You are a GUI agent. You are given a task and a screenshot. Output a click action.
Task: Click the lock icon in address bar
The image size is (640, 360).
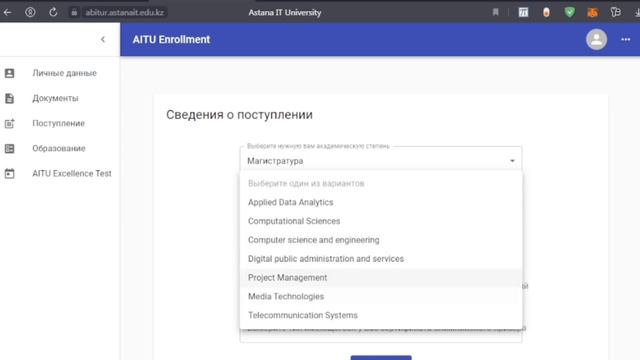click(74, 13)
